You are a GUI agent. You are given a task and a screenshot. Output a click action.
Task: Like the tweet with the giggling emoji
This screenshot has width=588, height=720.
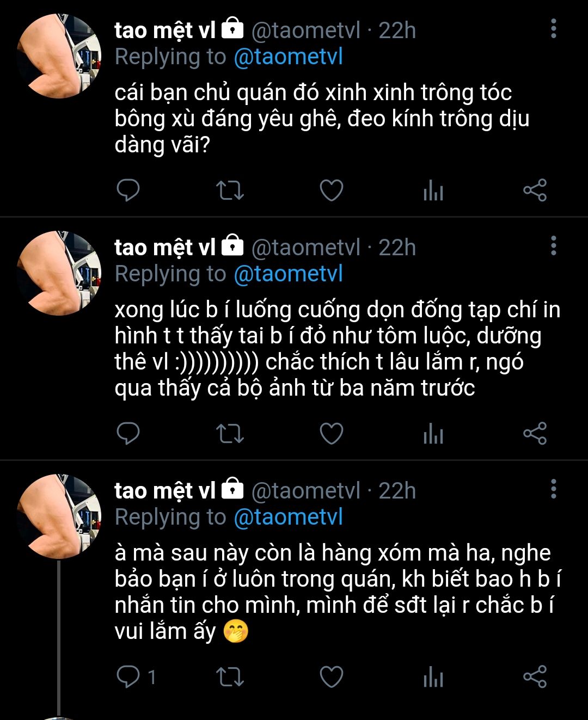[x=331, y=677]
